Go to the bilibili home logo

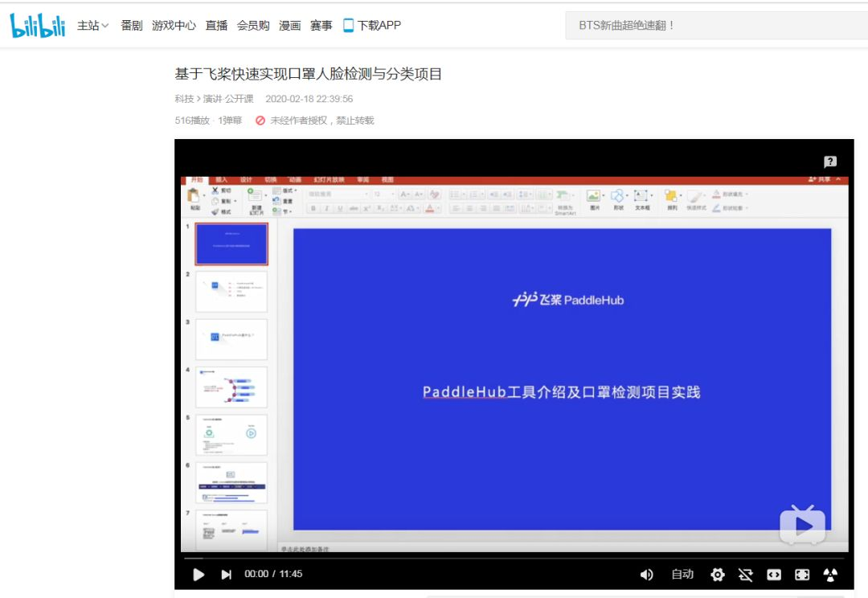(x=38, y=26)
